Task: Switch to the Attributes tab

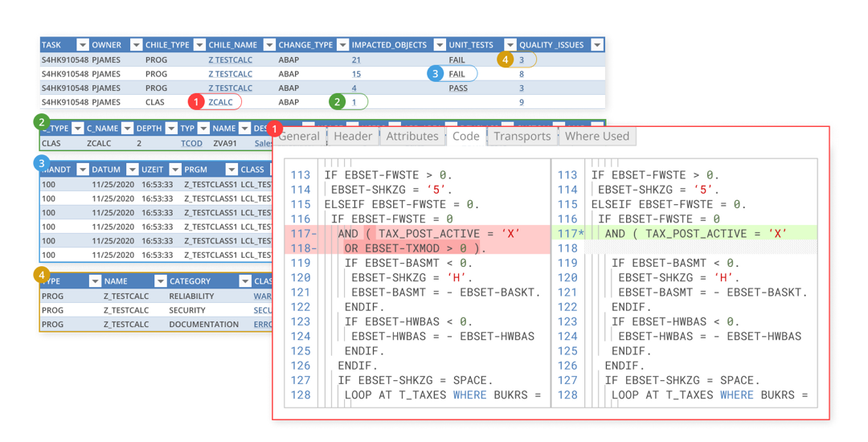Action: pos(412,137)
